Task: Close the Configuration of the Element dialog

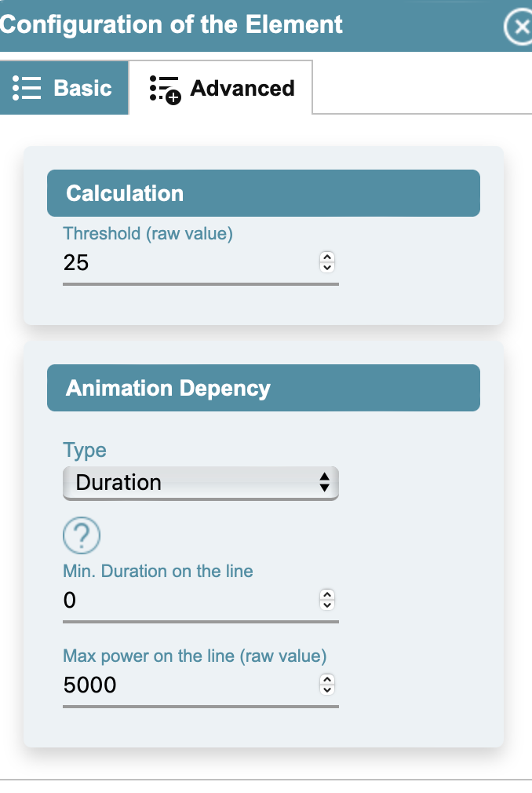Action: pyautogui.click(x=519, y=26)
